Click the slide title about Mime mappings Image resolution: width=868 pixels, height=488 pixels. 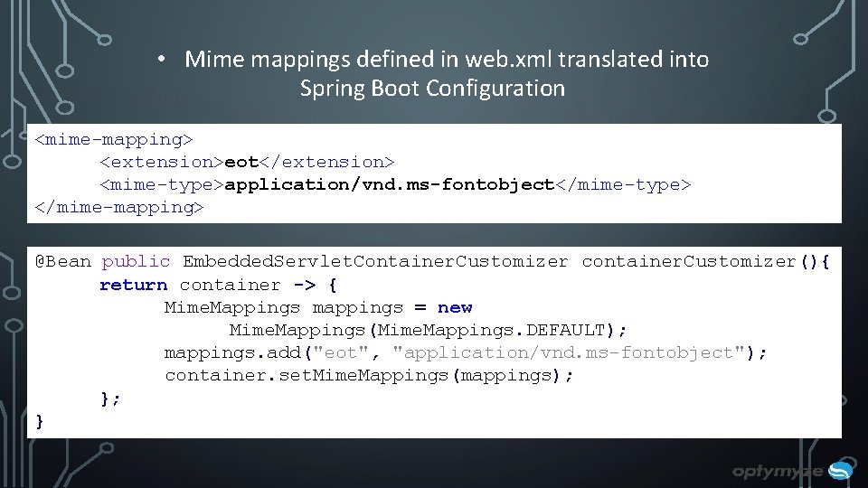(446, 73)
